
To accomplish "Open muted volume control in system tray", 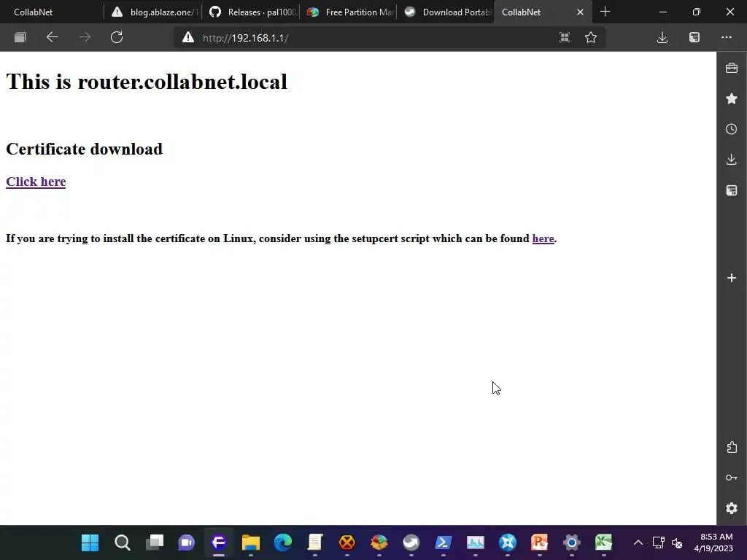I will [x=677, y=542].
